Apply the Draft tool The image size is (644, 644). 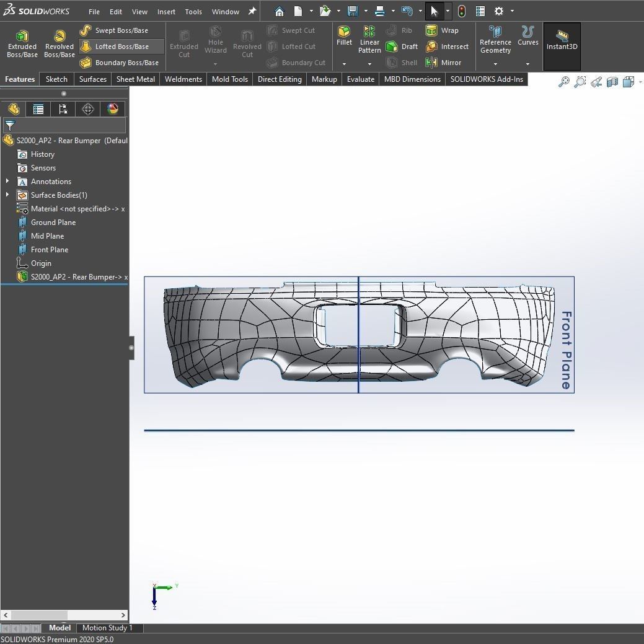tap(402, 46)
